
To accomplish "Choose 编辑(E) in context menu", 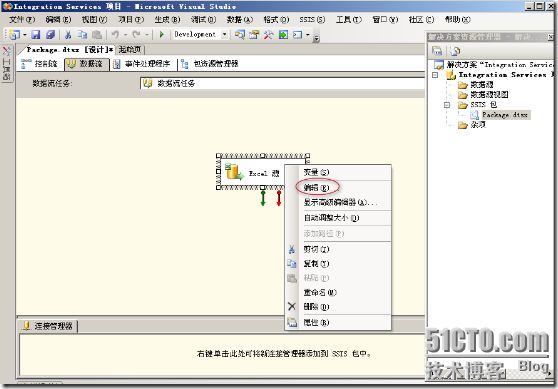I will pos(338,188).
